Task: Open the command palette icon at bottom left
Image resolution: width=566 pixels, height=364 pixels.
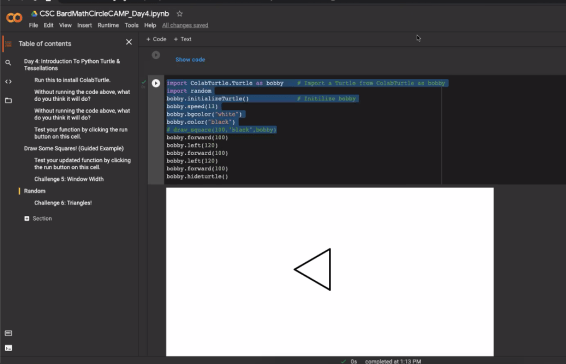Action: 8,333
